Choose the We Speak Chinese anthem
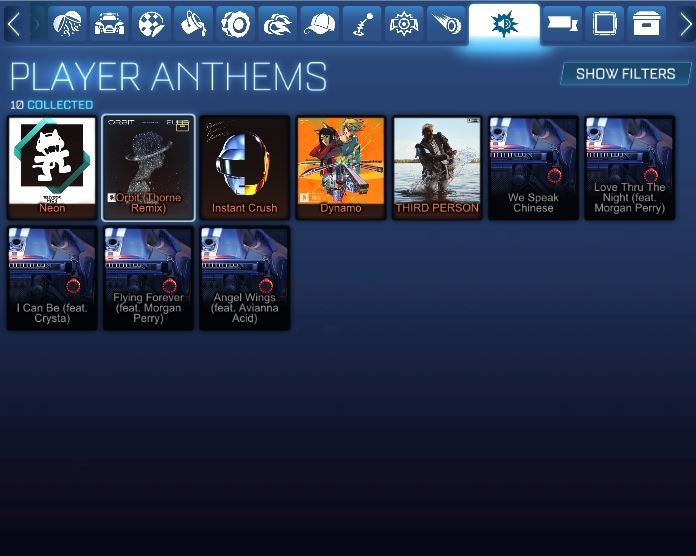This screenshot has width=696, height=556. (x=533, y=168)
